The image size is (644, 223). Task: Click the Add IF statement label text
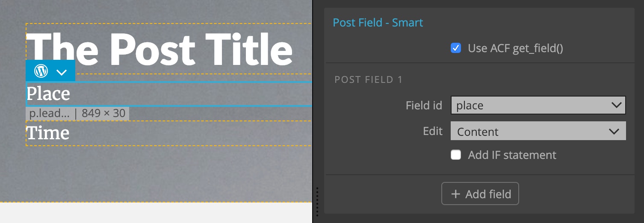(x=512, y=155)
